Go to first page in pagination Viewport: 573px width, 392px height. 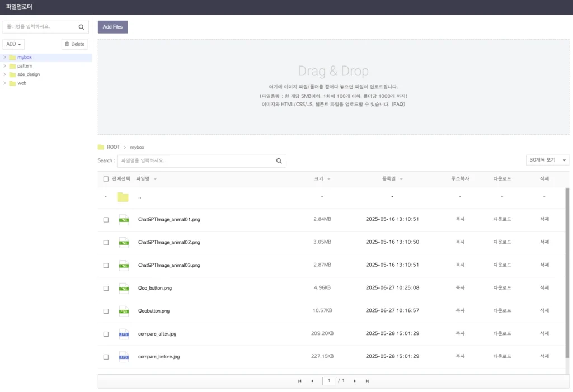[x=300, y=381]
